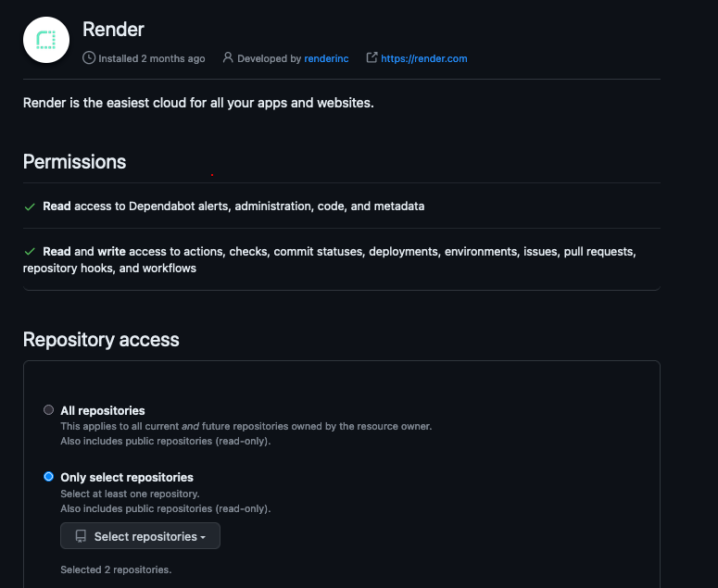Click the "All repositories" label text

click(x=102, y=410)
